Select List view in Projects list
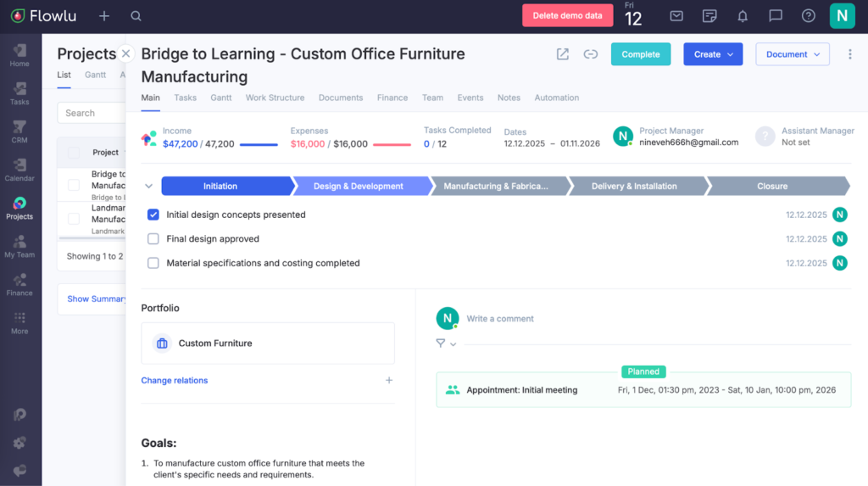This screenshot has width=868, height=486. coord(64,75)
